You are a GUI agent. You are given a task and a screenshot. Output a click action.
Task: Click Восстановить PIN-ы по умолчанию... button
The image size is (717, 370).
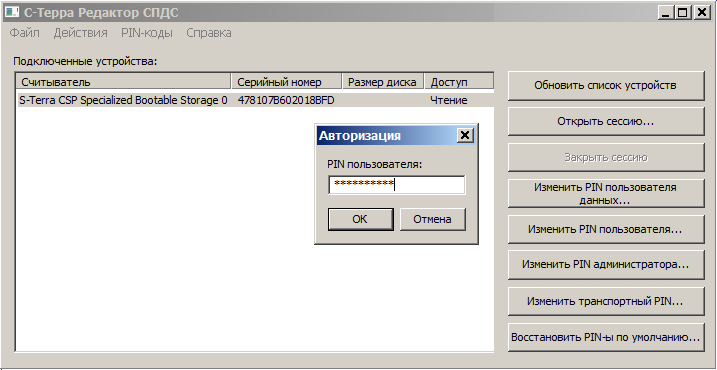pos(606,338)
